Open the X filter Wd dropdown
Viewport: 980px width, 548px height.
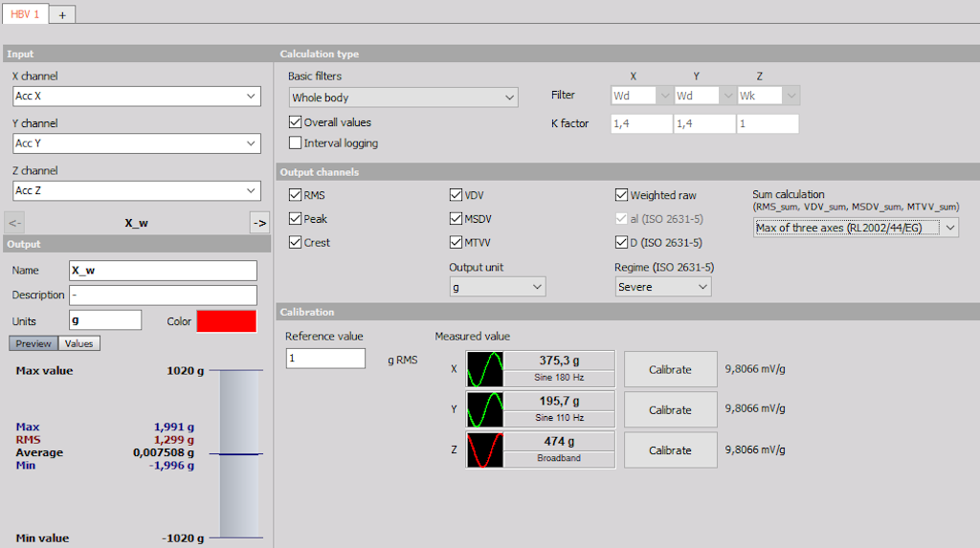click(x=642, y=96)
